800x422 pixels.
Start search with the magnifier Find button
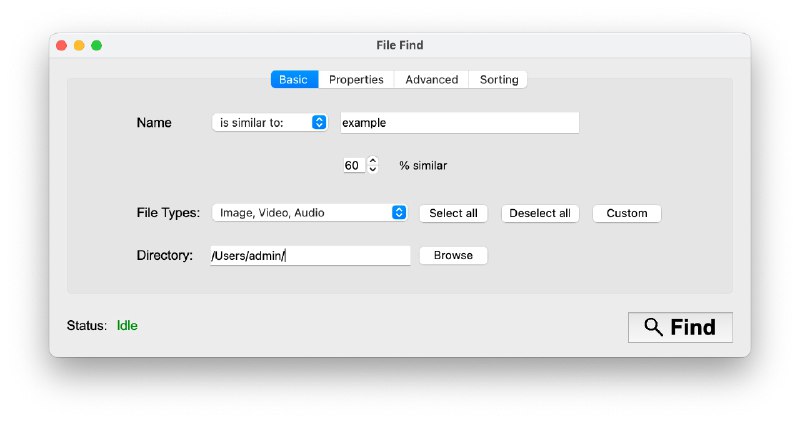click(x=680, y=327)
